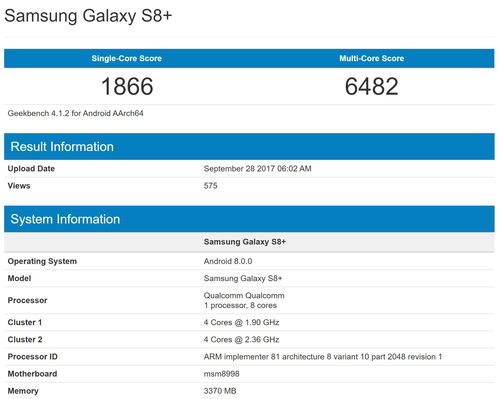
Task: Click the views count 575
Action: (x=211, y=186)
